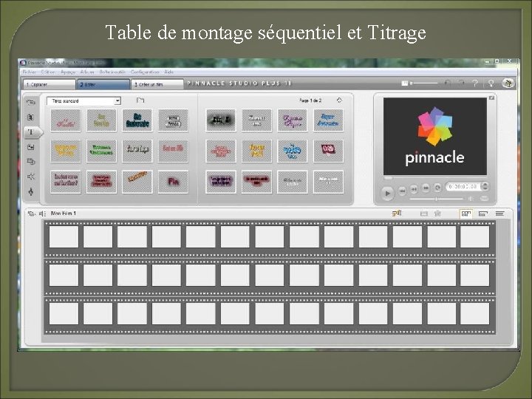Toggle the DVD preview button in the player
Viewport: 532px width, 399px height.
[x=485, y=198]
